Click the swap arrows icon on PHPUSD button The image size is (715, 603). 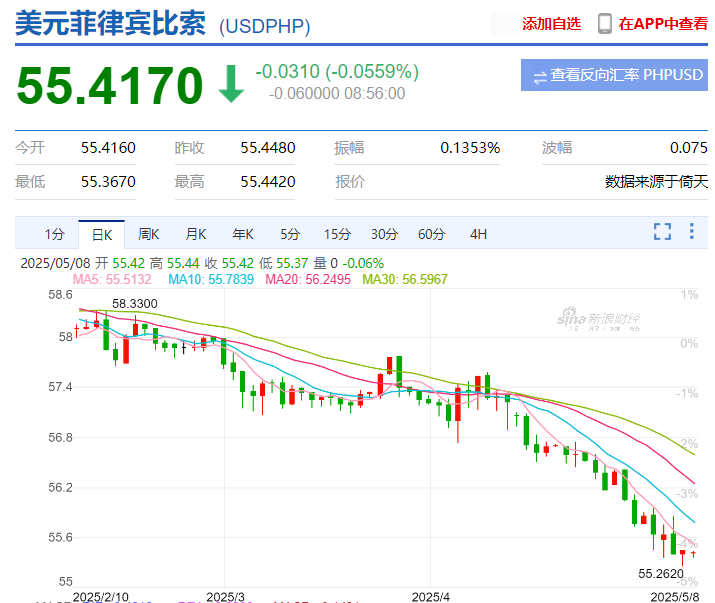click(x=540, y=78)
